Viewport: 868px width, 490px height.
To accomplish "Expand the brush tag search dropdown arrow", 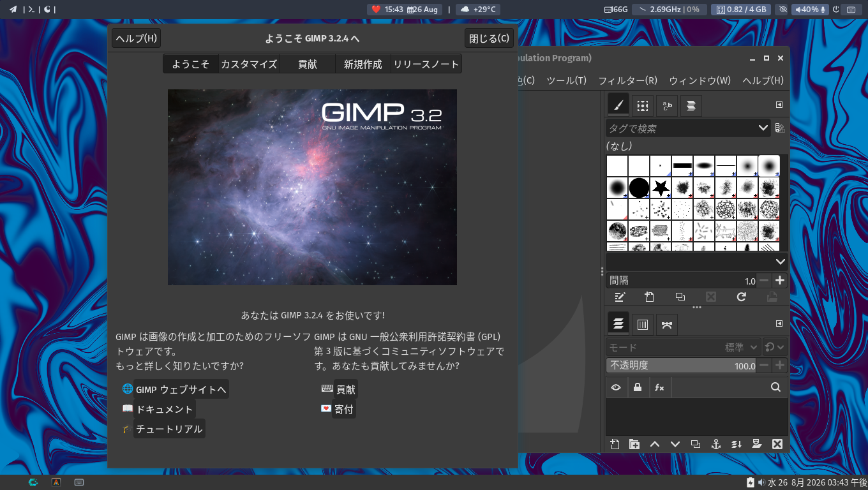I will [x=763, y=128].
